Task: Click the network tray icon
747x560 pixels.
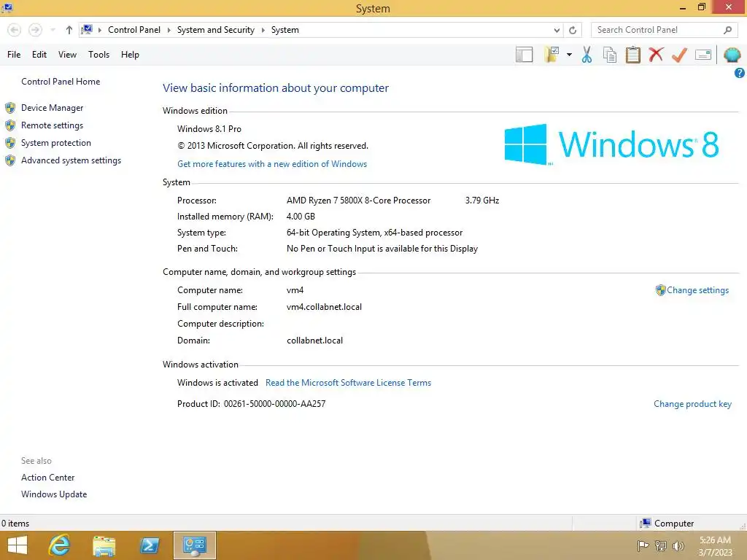Action: (x=661, y=545)
